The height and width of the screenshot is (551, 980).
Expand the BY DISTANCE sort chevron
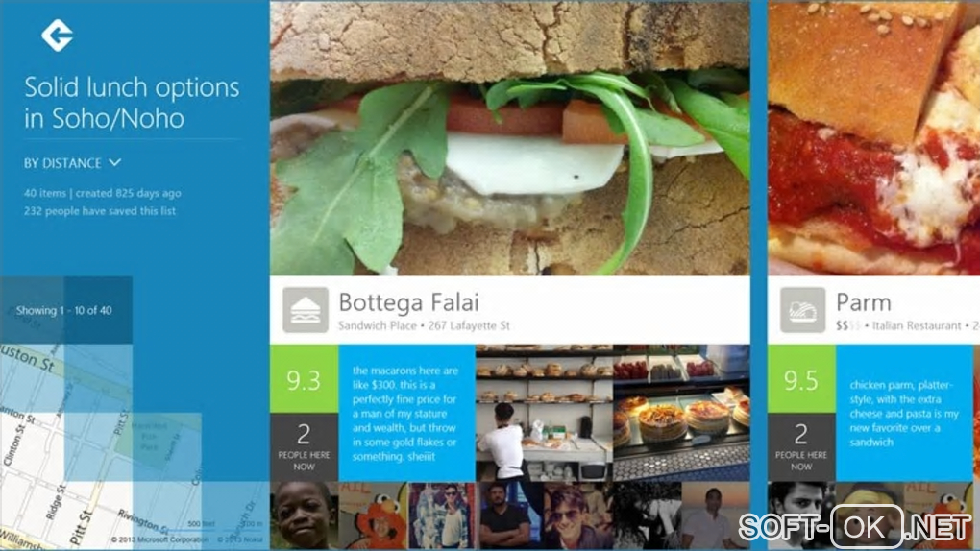[x=115, y=162]
